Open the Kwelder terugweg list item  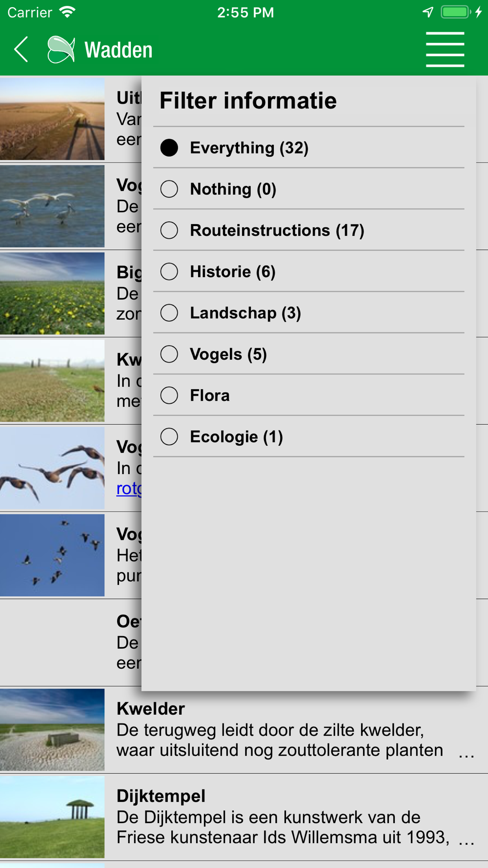[x=244, y=730]
